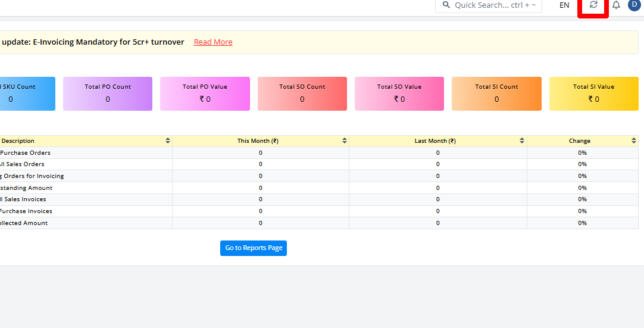The height and width of the screenshot is (328, 644).
Task: Open the Read More link in banner
Action: 213,42
